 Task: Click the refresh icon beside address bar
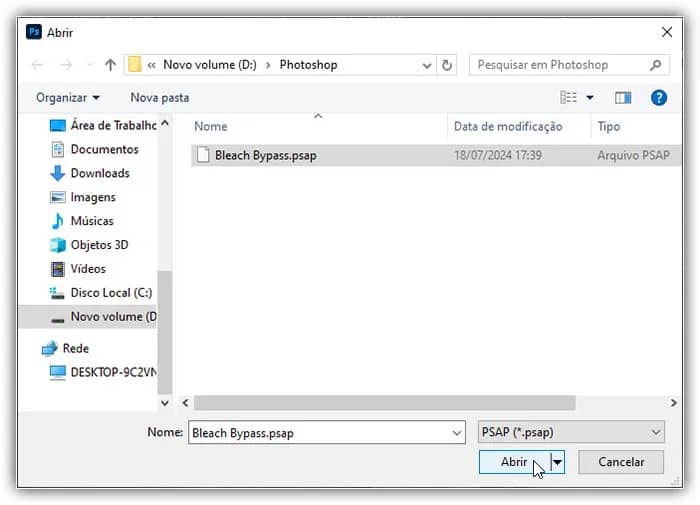point(447,65)
